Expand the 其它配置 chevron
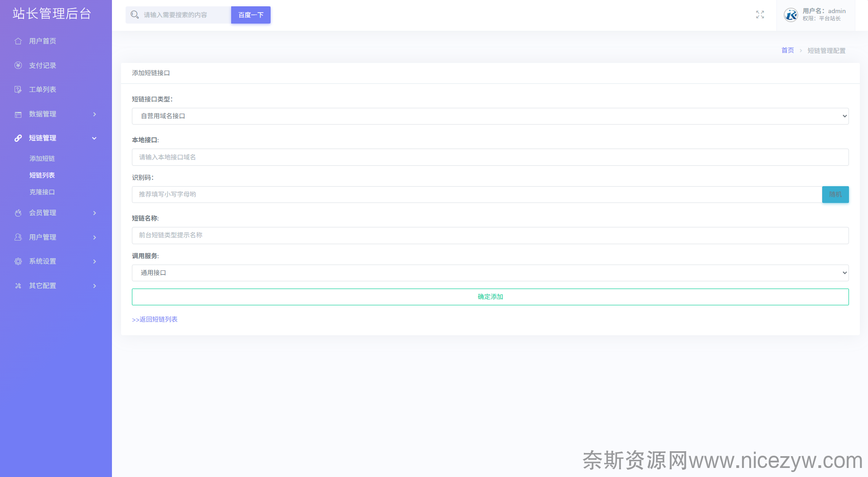The height and width of the screenshot is (477, 868). [x=95, y=286]
